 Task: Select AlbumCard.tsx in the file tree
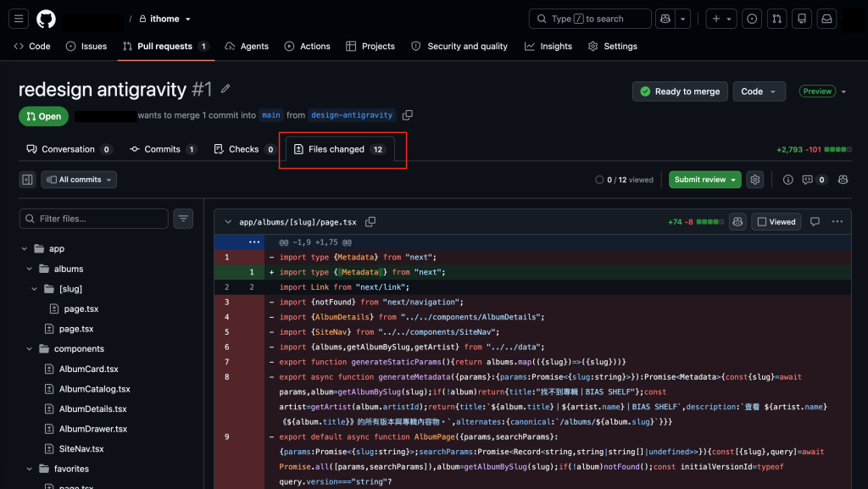coord(88,369)
